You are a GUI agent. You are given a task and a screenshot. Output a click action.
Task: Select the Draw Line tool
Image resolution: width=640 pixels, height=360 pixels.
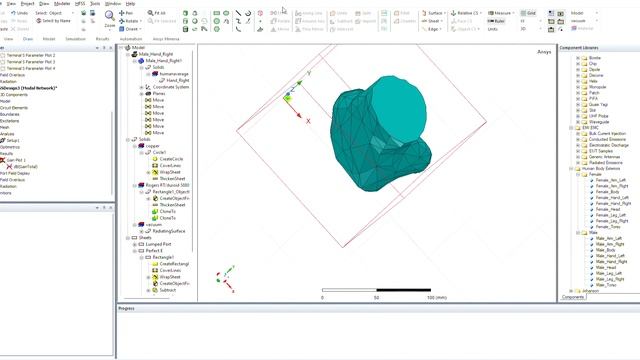(238, 13)
